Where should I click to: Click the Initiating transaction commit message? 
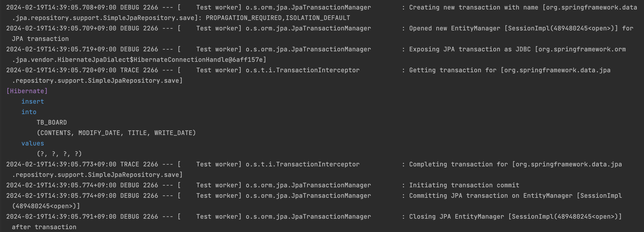pos(464,185)
